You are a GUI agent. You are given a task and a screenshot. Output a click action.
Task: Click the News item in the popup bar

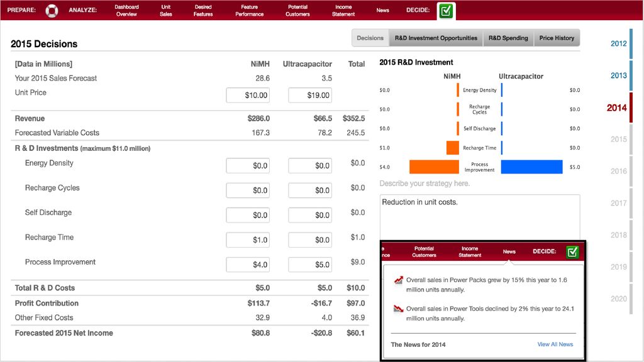[x=509, y=251]
